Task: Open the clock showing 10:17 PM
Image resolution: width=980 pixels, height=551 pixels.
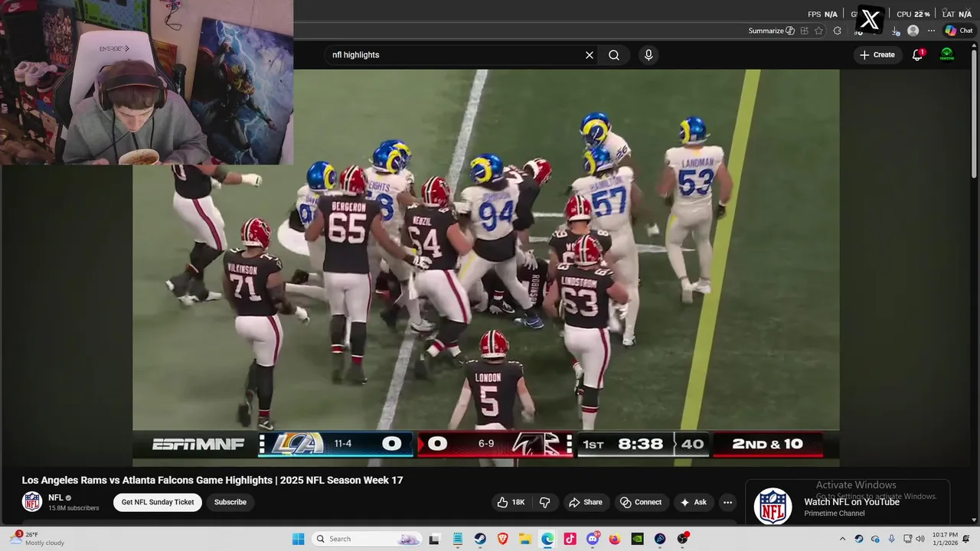Action: (945, 539)
